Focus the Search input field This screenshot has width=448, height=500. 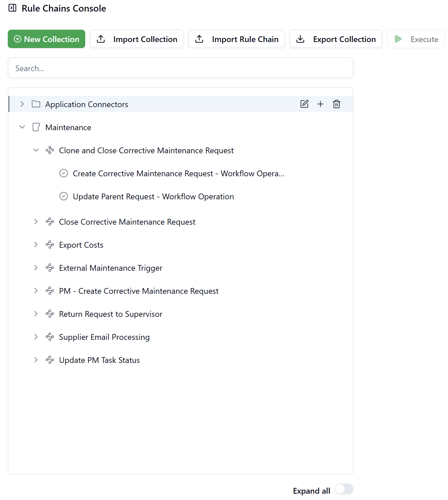click(181, 68)
